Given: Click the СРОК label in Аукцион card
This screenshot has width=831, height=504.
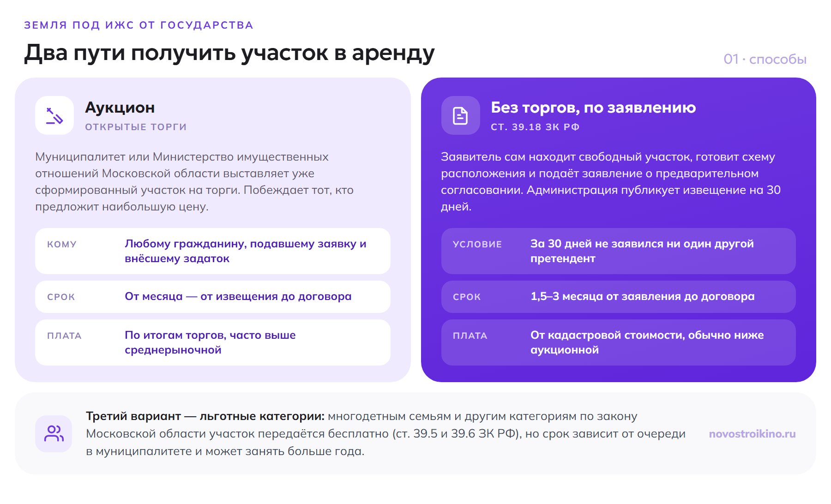Looking at the screenshot, I should click(x=61, y=297).
